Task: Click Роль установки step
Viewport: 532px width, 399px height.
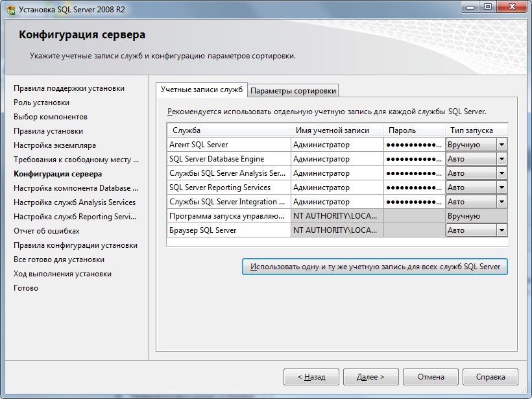Action: coord(42,103)
